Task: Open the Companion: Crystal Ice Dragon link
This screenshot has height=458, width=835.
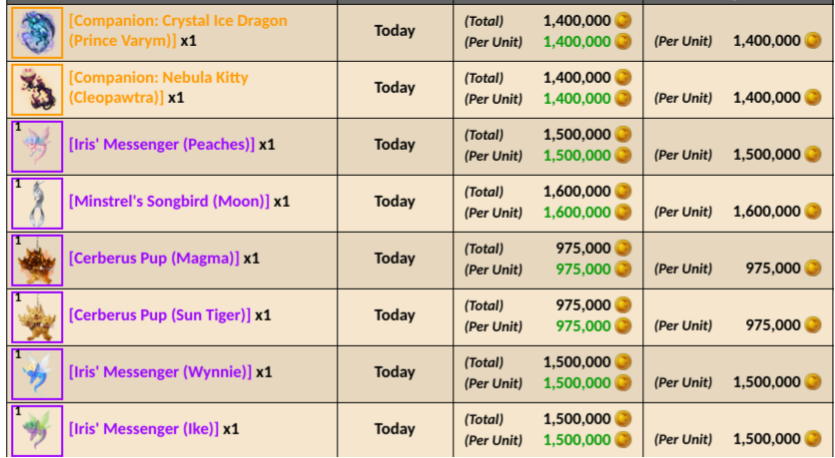Action: [178, 30]
